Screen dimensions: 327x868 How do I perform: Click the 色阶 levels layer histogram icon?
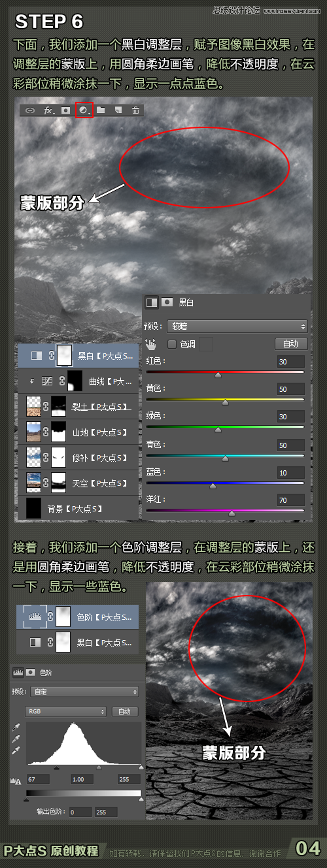(36, 616)
